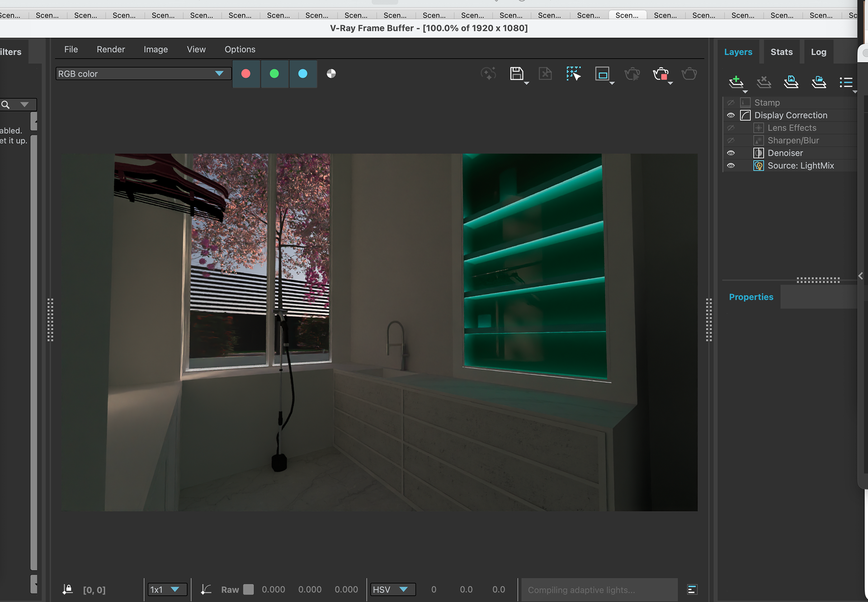Activate the region render icon
Viewport: 868px width, 602px height.
(x=602, y=74)
